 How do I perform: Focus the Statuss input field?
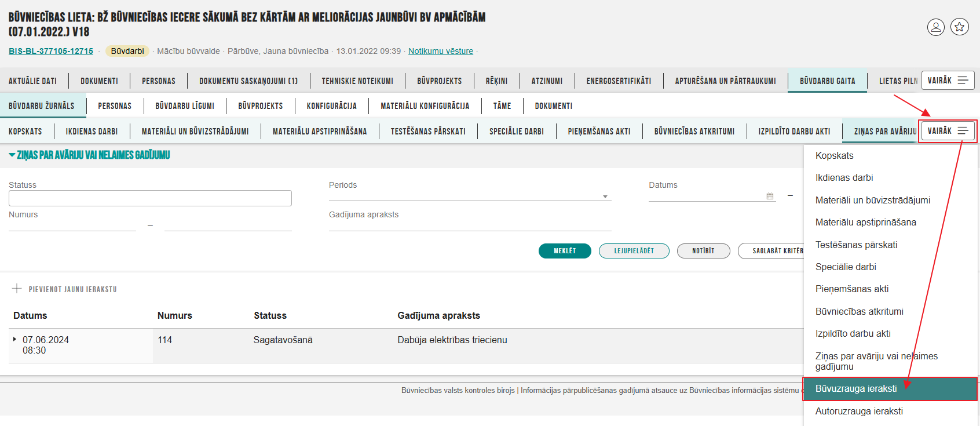(x=150, y=198)
